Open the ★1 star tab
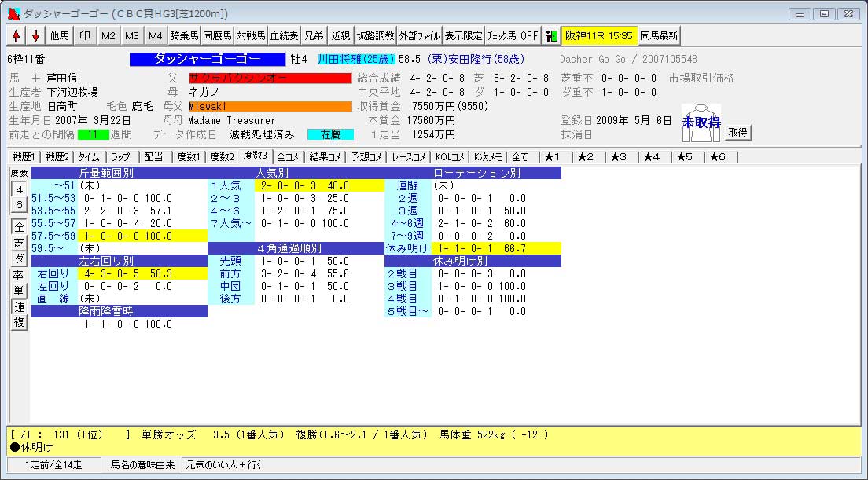868x480 pixels. pos(552,157)
